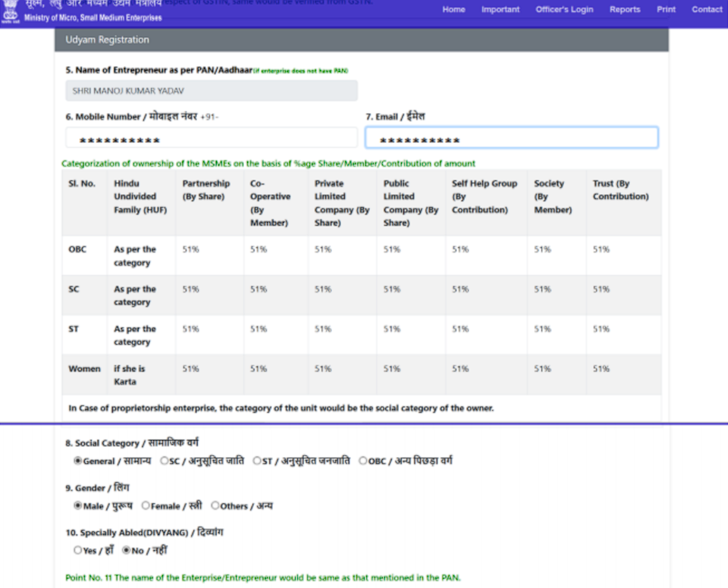Screen dimensions: 728x588
Task: Open the Contact menu item
Action: [707, 9]
